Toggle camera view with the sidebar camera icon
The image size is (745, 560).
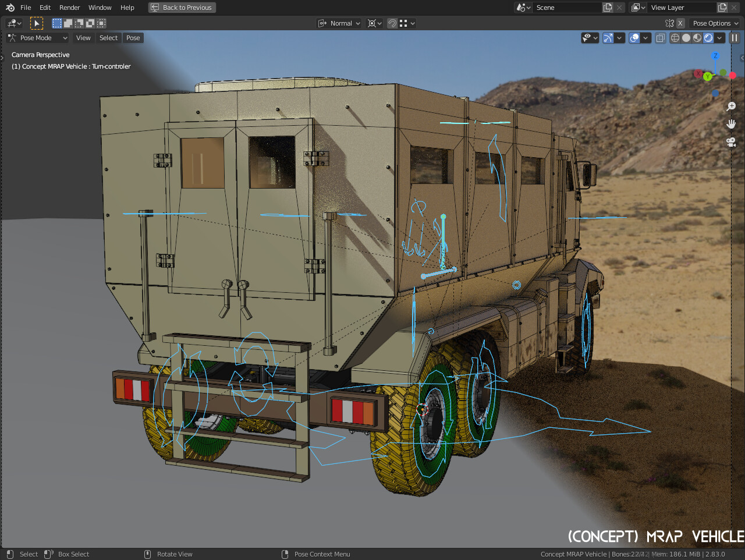[x=731, y=141]
